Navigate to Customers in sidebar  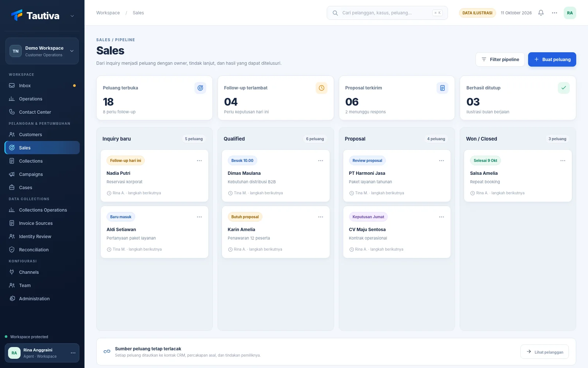coord(42,135)
